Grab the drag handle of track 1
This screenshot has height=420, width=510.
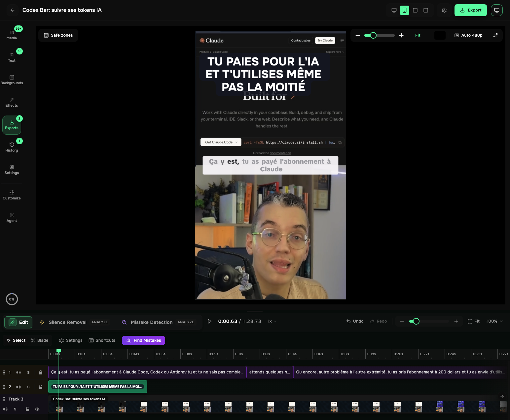coord(4,372)
